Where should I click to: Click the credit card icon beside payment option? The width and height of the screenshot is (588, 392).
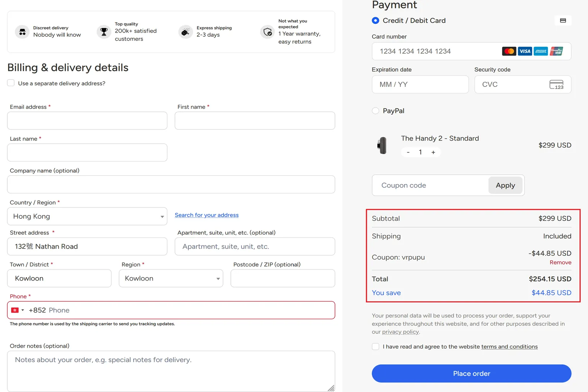pos(563,21)
